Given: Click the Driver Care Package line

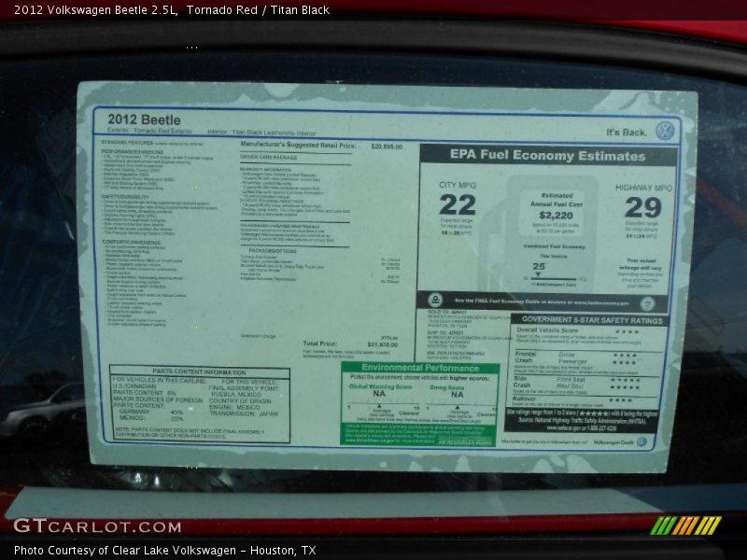Looking at the screenshot, I should pos(269,157).
